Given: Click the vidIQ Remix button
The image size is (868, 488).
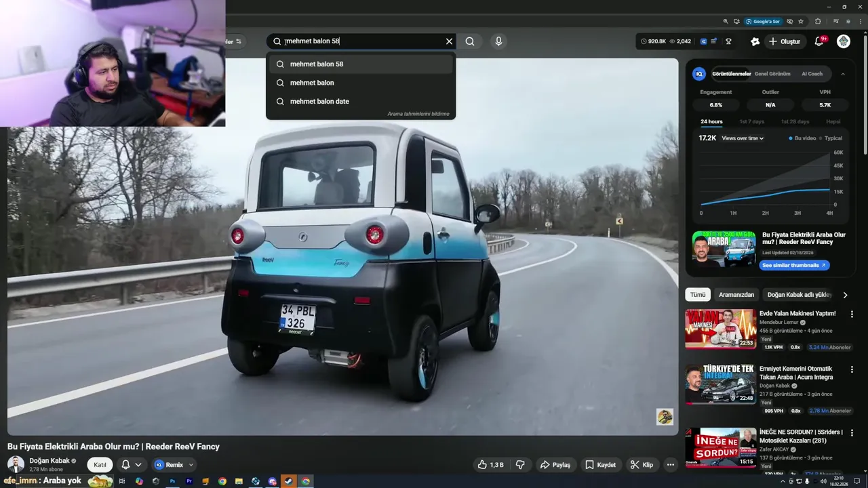Looking at the screenshot, I should (x=169, y=465).
